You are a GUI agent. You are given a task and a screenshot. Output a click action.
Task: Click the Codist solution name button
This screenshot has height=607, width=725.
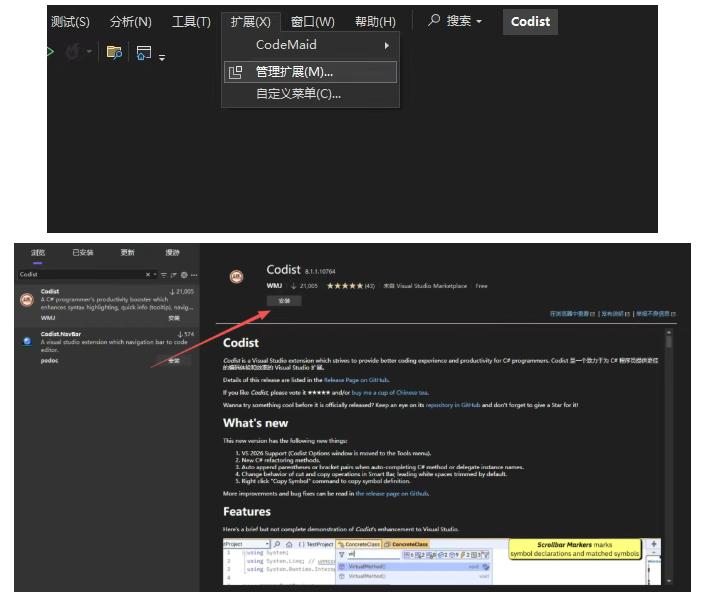point(530,22)
